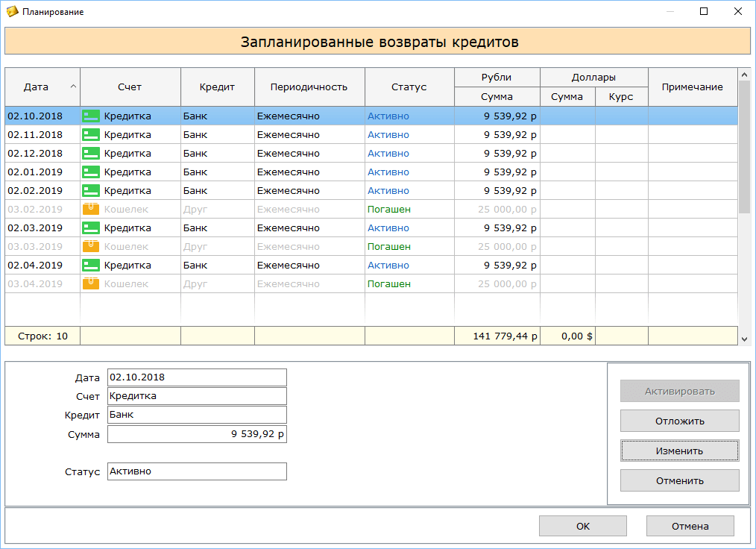The height and width of the screenshot is (549, 756).
Task: Click the Счет column header
Action: [130, 87]
